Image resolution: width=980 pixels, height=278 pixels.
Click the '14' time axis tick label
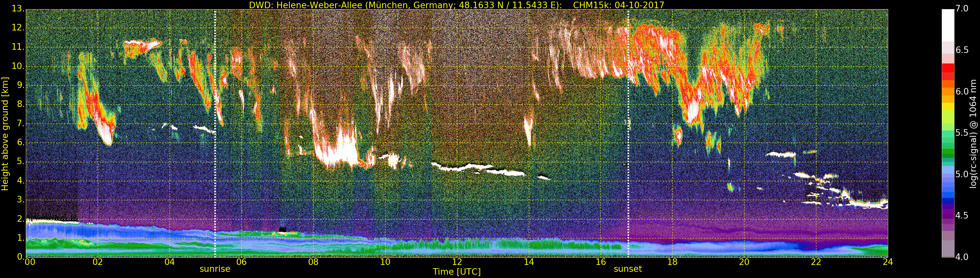(x=529, y=262)
